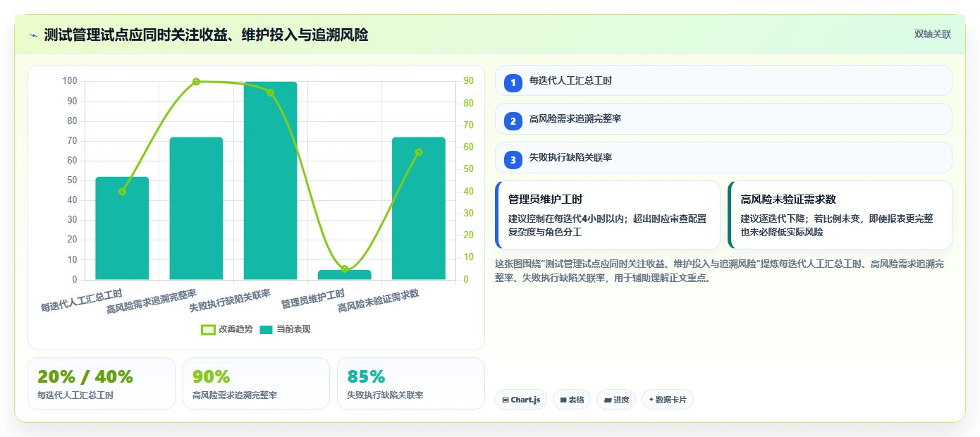The height and width of the screenshot is (437, 980).
Task: Click the 90% stat card
Action: pos(256,383)
